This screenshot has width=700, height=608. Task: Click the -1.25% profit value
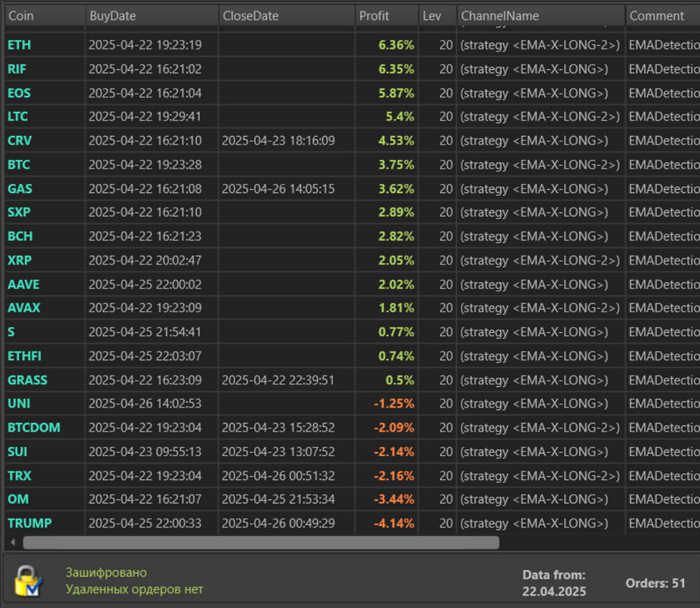[394, 404]
